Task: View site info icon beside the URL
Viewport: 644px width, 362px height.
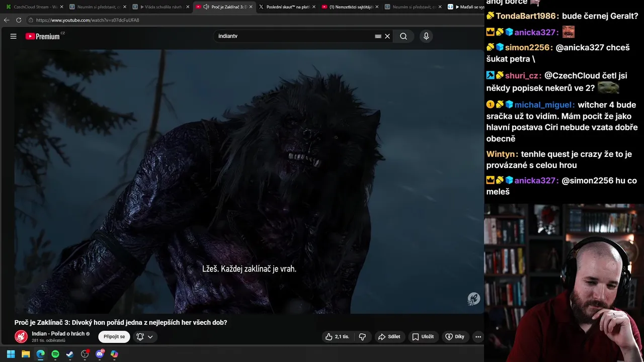Action: point(31,20)
